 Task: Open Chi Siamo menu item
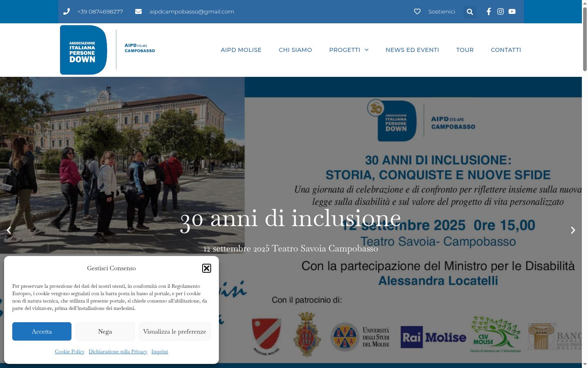click(295, 50)
